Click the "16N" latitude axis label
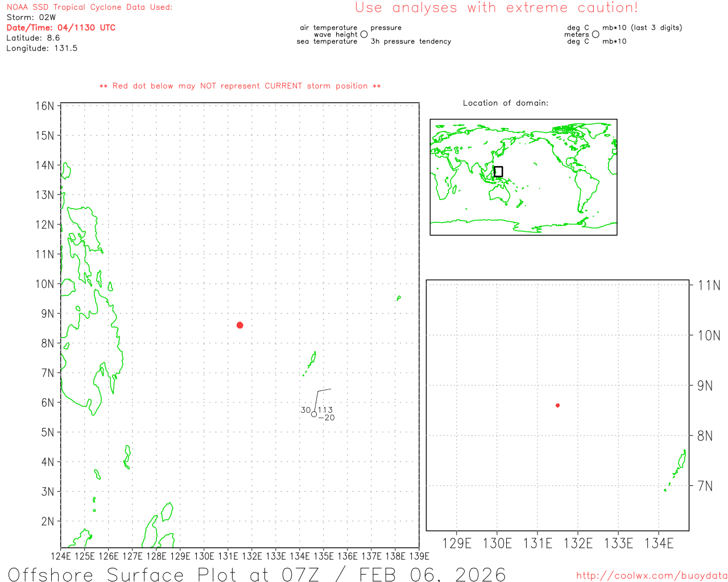 coord(45,106)
